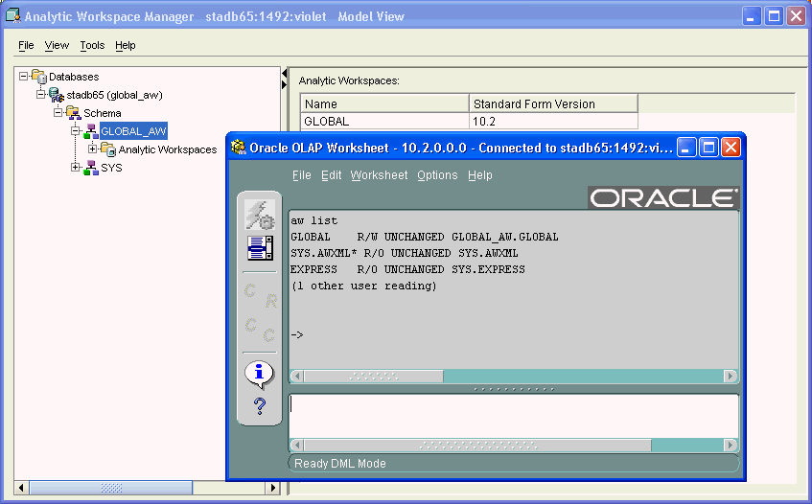Screen dimensions: 812x504
Task: Click the SYS.EXPRESS output line
Action: pos(407,270)
